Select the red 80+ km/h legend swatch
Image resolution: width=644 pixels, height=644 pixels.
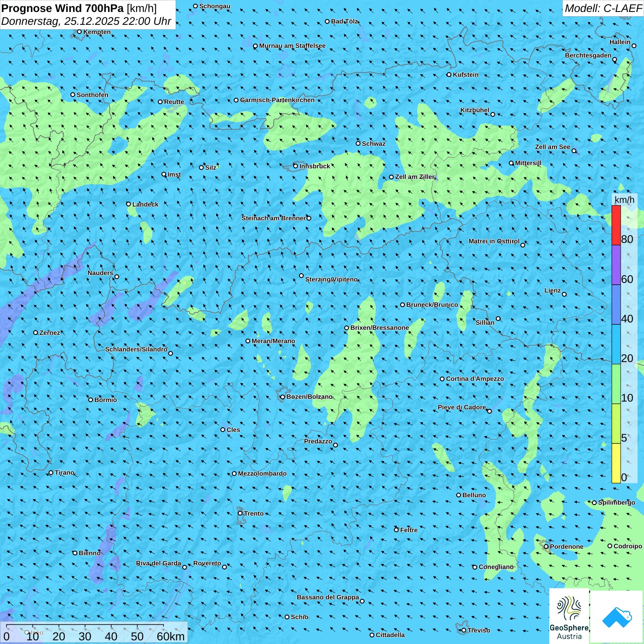coord(616,225)
